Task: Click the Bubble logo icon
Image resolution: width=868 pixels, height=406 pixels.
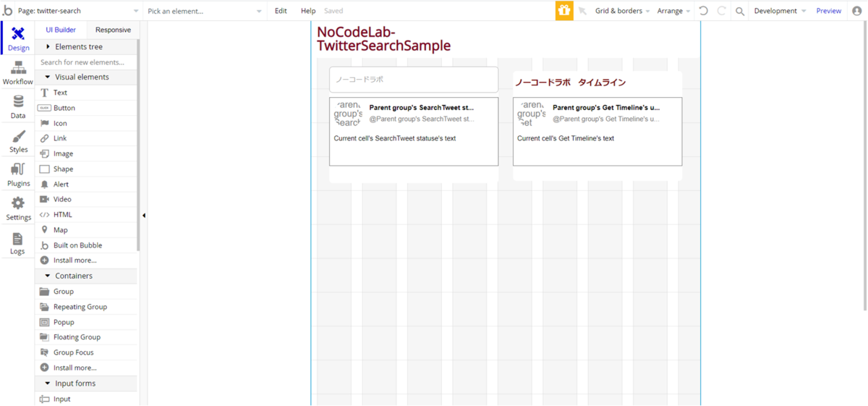Action: pos(8,11)
